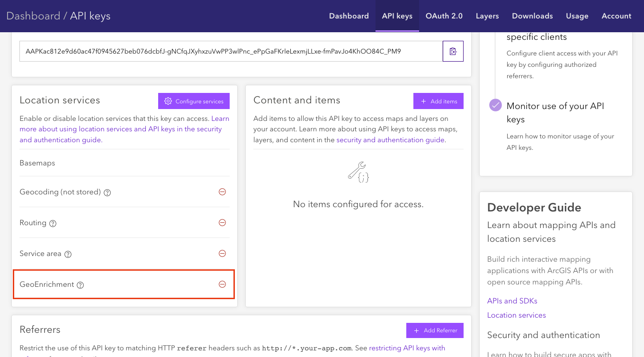
Task: Click the Service area label
Action: coord(41,254)
